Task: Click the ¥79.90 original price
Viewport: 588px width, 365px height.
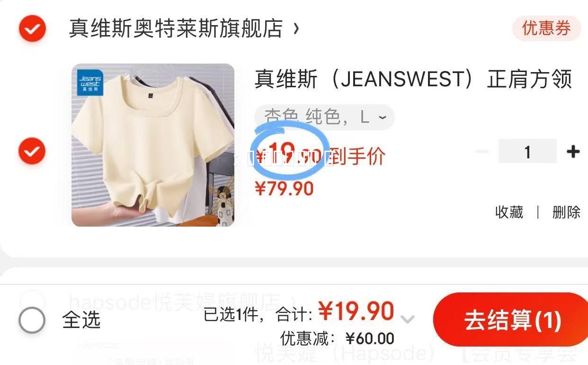Action: pos(284,189)
